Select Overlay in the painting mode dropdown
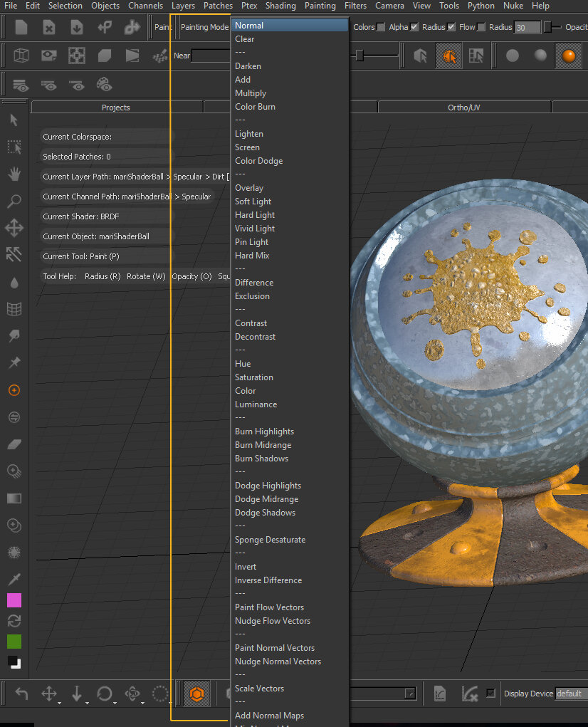This screenshot has height=727, width=588. 249,188
